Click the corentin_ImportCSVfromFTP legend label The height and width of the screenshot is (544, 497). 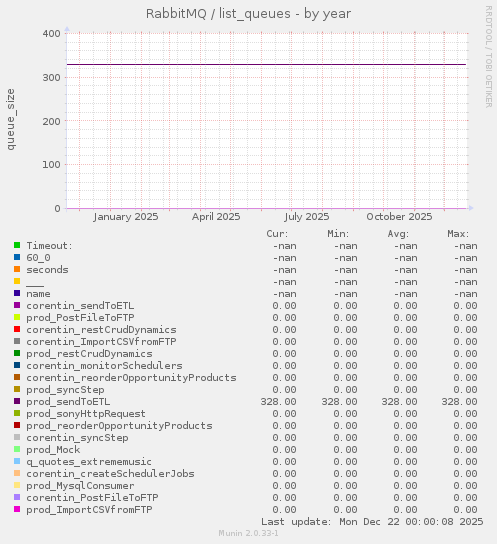(x=101, y=342)
